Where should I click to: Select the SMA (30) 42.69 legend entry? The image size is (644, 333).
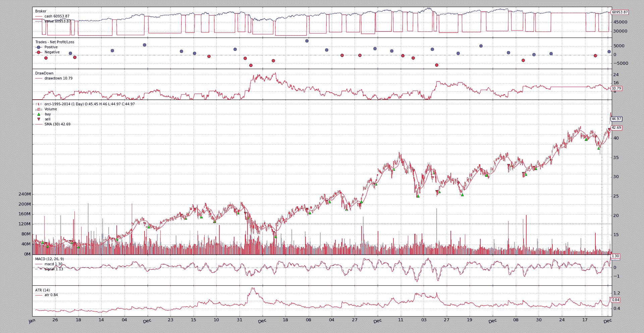tap(53, 124)
